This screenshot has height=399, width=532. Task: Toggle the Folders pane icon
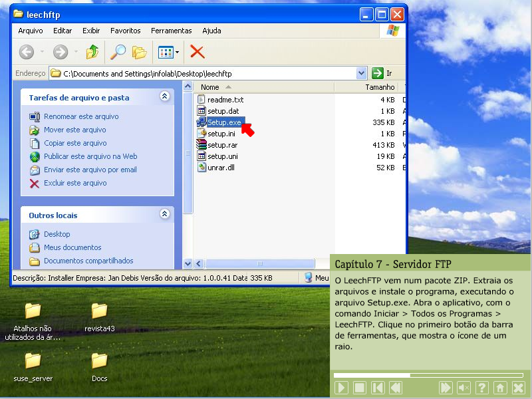click(x=139, y=52)
